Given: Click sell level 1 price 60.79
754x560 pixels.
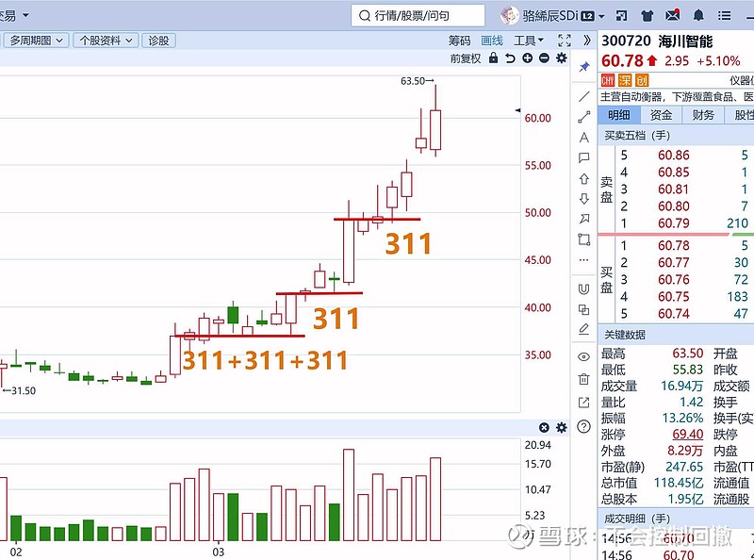Looking at the screenshot, I should coord(673,223).
